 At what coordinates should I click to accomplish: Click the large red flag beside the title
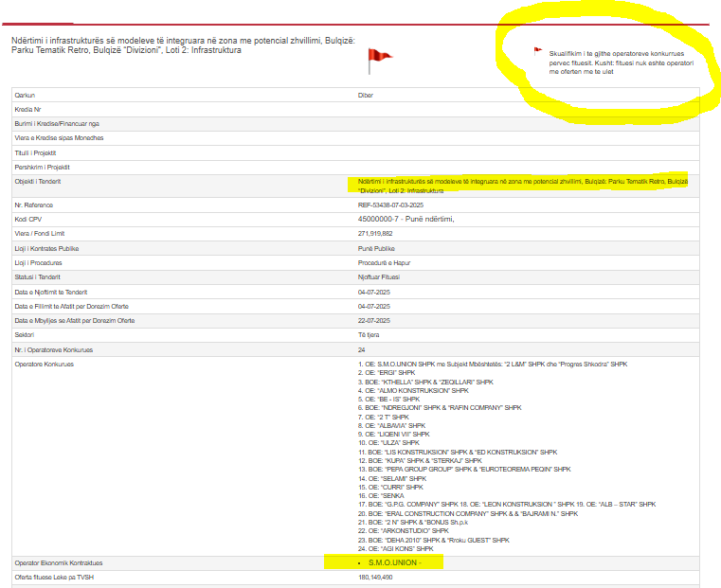377,59
